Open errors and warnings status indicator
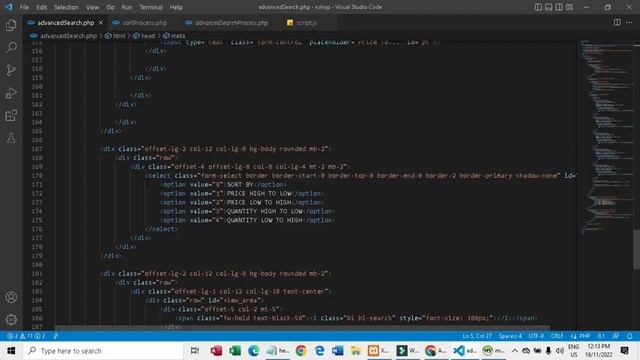Image resolution: width=640 pixels, height=360 pixels. (26, 336)
